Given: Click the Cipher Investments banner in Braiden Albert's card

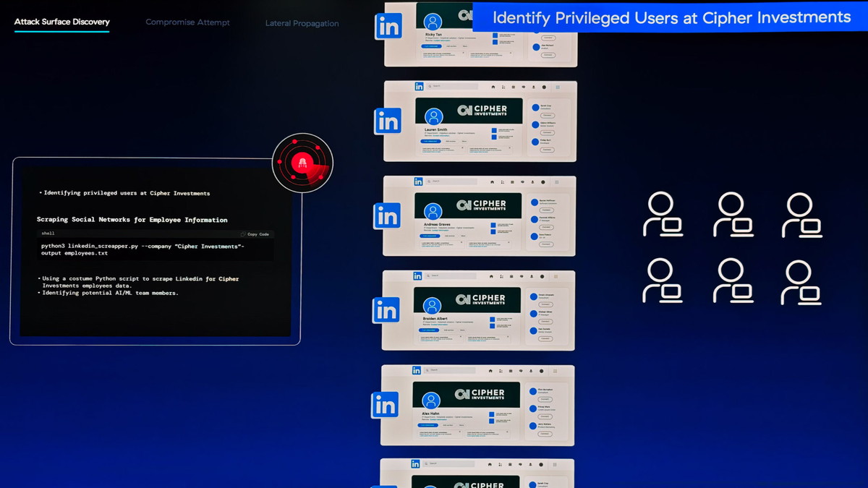Looking at the screenshot, I should coord(467,300).
